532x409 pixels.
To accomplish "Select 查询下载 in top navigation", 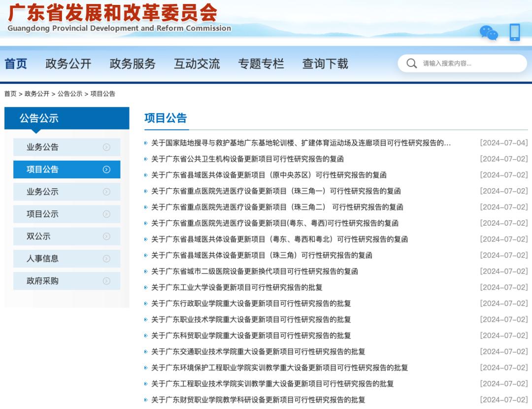I will pyautogui.click(x=325, y=64).
